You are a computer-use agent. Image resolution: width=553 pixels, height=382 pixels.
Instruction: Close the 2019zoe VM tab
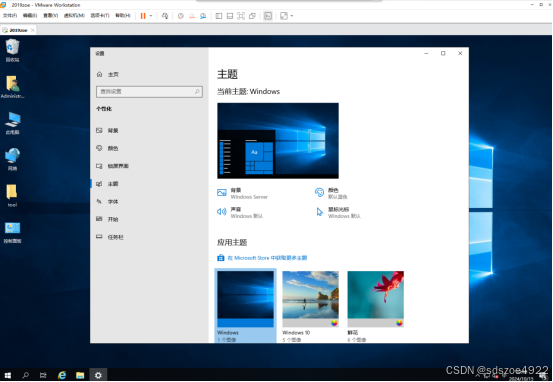32,30
